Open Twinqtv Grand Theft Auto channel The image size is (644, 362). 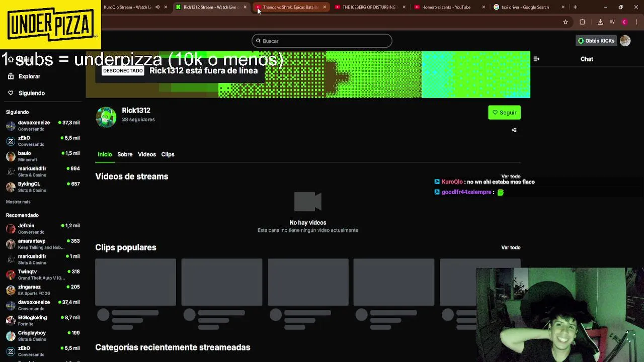tap(43, 275)
